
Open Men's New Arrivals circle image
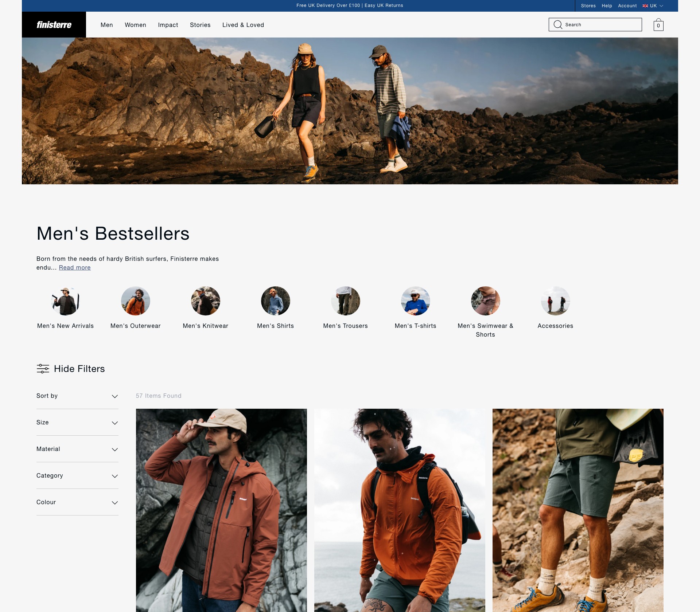coord(66,301)
